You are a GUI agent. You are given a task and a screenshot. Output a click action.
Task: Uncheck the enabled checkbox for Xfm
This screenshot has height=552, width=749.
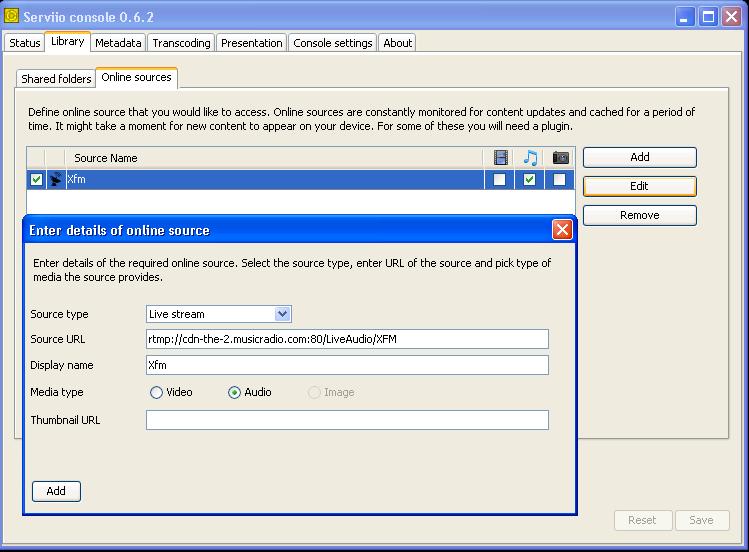point(37,180)
